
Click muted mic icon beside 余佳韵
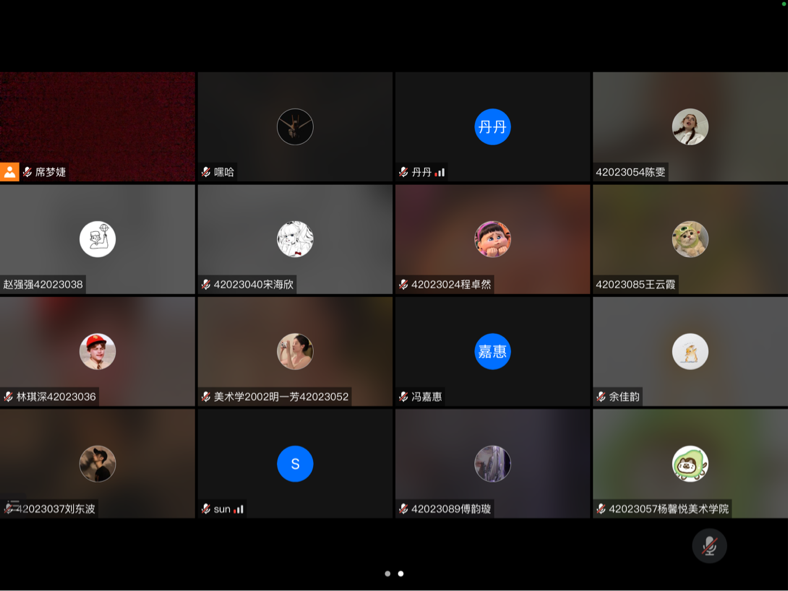(601, 397)
